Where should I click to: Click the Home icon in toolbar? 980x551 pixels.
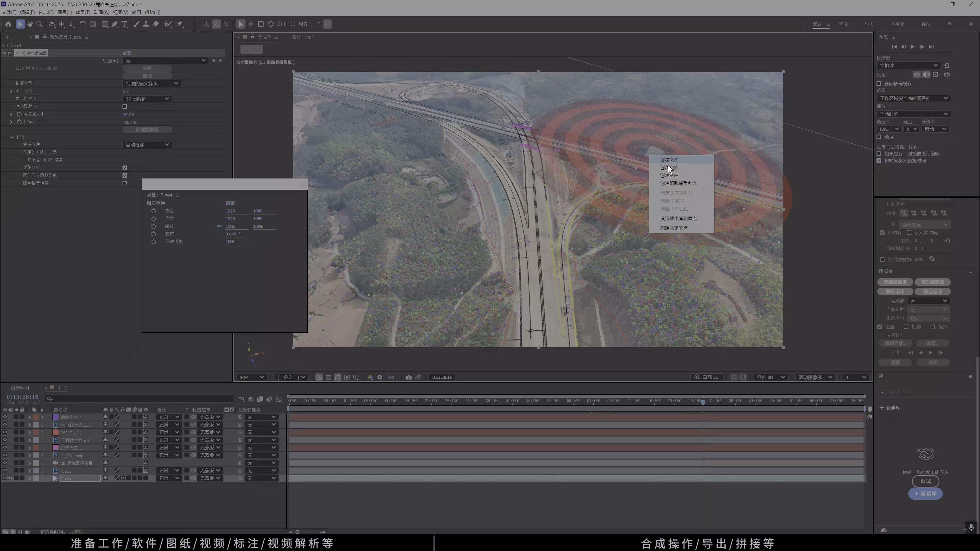click(8, 24)
